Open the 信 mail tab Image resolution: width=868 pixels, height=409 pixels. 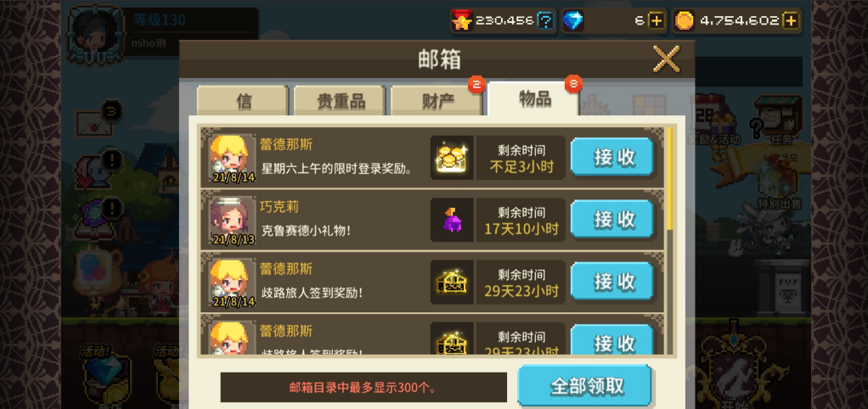(x=242, y=101)
